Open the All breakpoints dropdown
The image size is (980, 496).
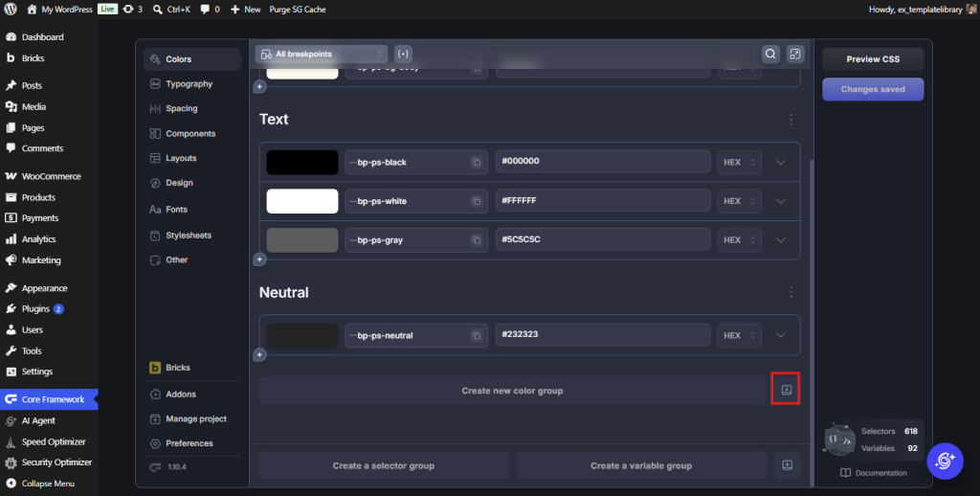tap(322, 54)
